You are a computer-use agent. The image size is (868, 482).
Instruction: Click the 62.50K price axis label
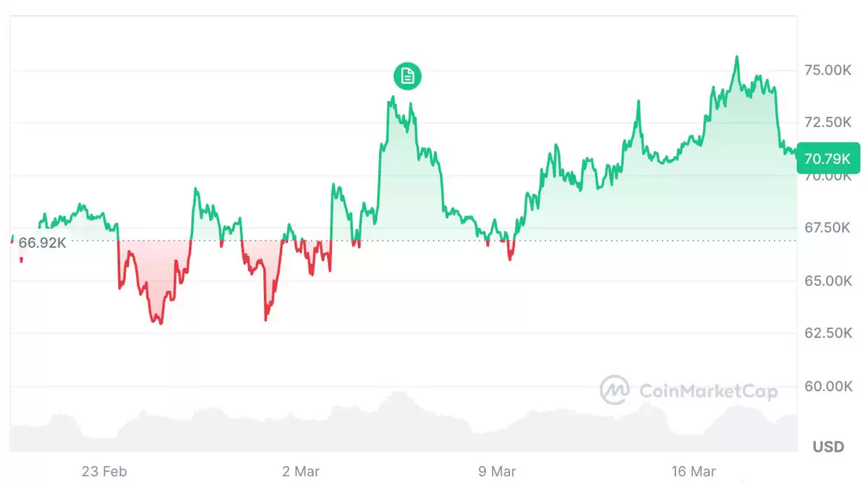(827, 333)
